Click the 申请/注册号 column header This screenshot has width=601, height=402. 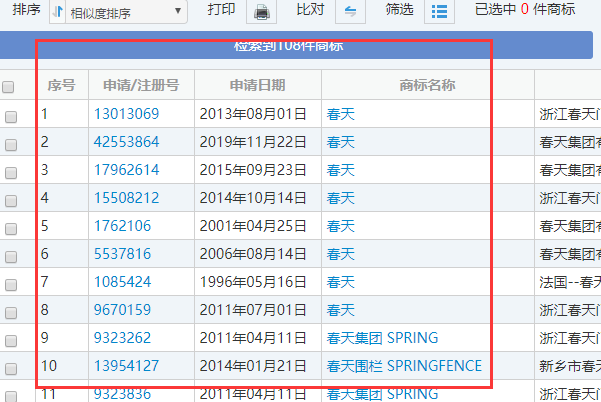(141, 85)
